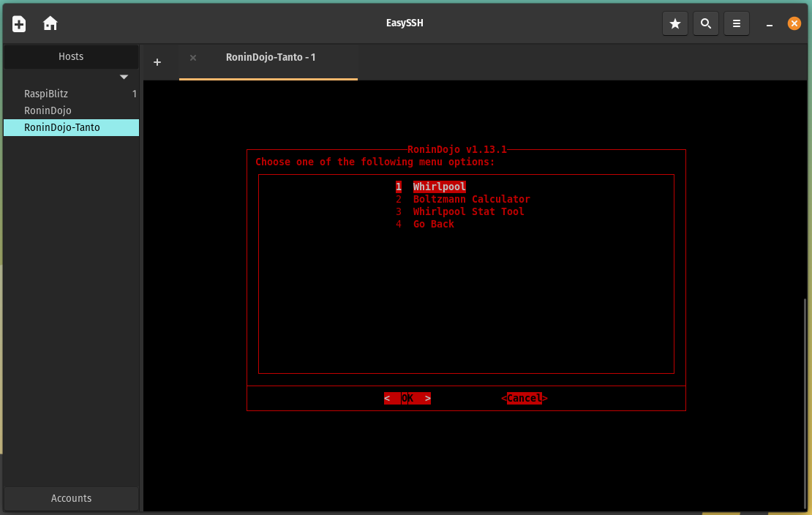Open the Accounts section at bottom
The width and height of the screenshot is (812, 515).
pyautogui.click(x=71, y=498)
